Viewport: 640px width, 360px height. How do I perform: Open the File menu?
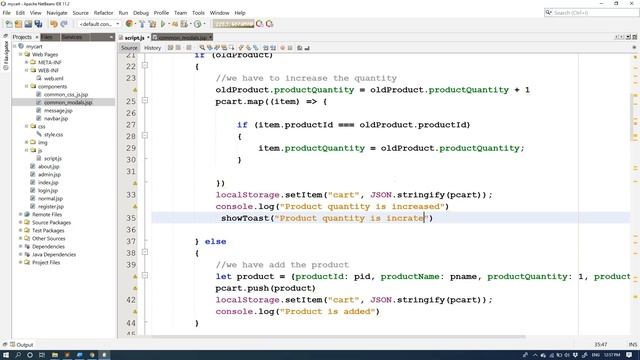pyautogui.click(x=7, y=13)
